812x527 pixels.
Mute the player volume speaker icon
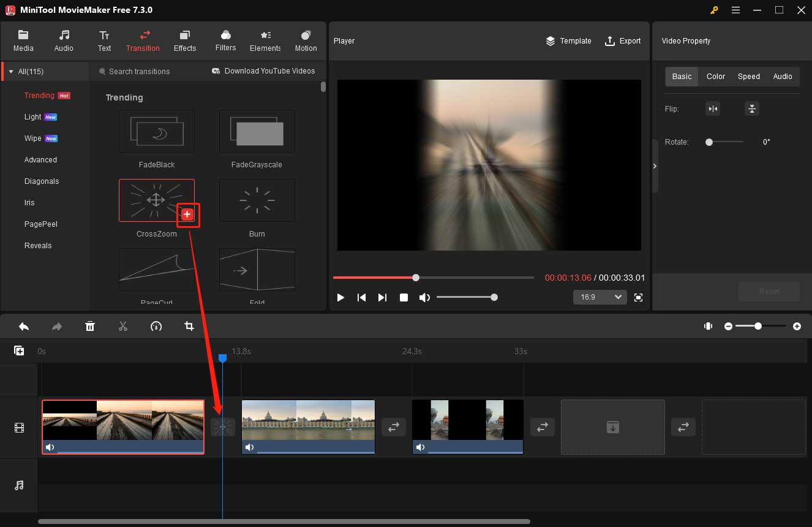click(x=424, y=297)
